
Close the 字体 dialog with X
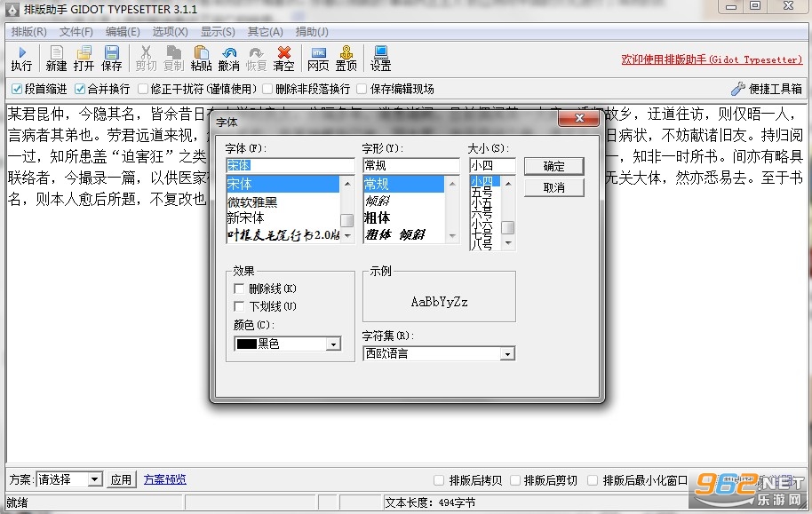(579, 118)
